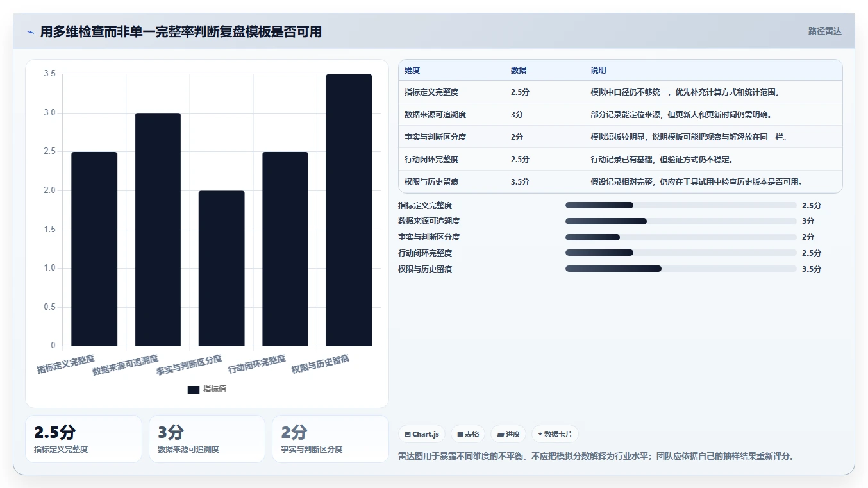This screenshot has height=488, width=868.
Task: Click the Chart.js chip
Action: tap(422, 434)
